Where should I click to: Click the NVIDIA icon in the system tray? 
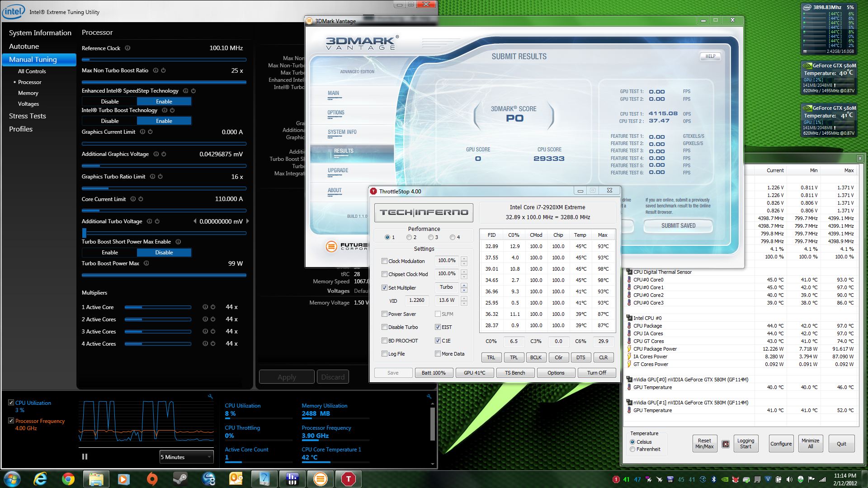[725, 479]
